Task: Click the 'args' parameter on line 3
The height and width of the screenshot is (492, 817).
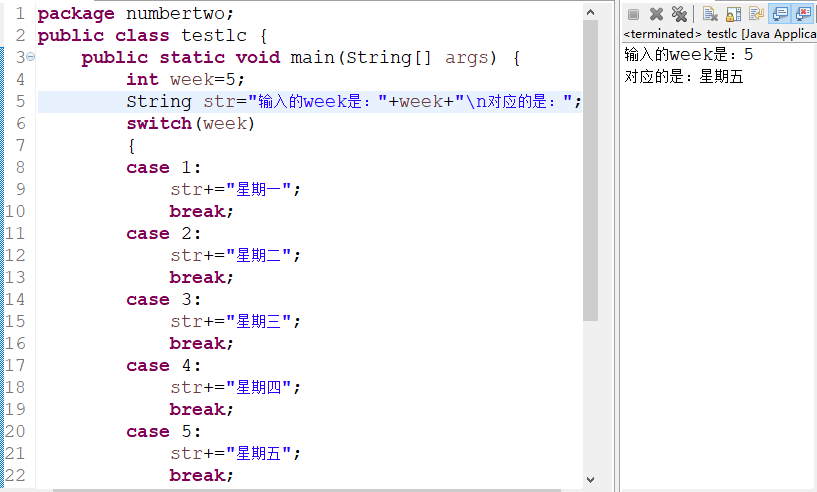Action: click(466, 57)
